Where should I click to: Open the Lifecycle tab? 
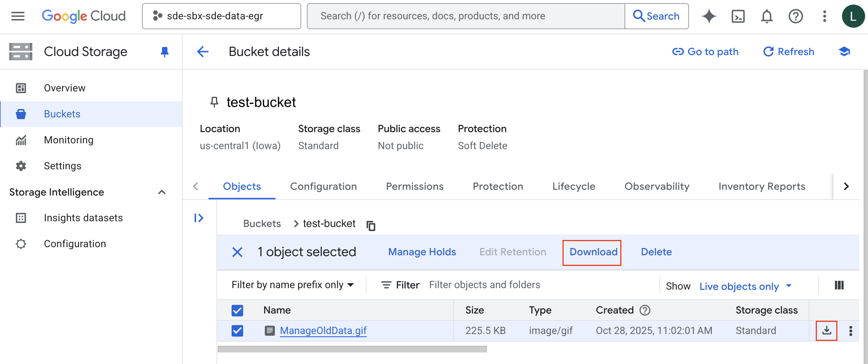point(573,187)
